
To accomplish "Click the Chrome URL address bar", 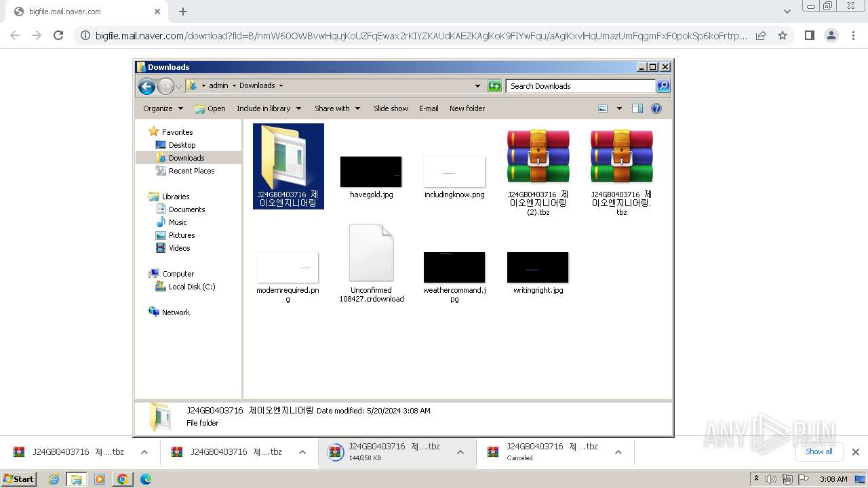I will 420,36.
